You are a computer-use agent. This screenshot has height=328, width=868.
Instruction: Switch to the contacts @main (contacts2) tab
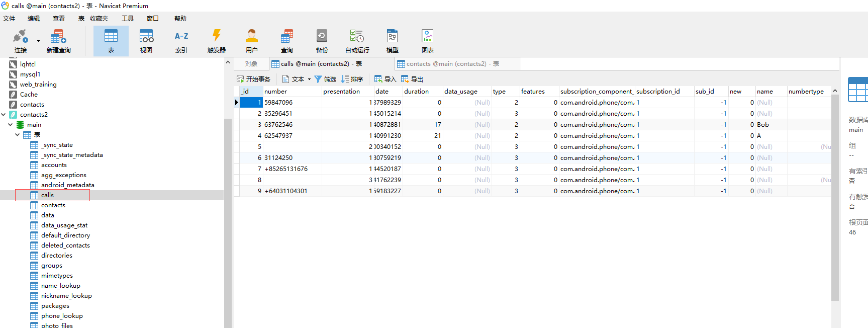[x=457, y=64]
